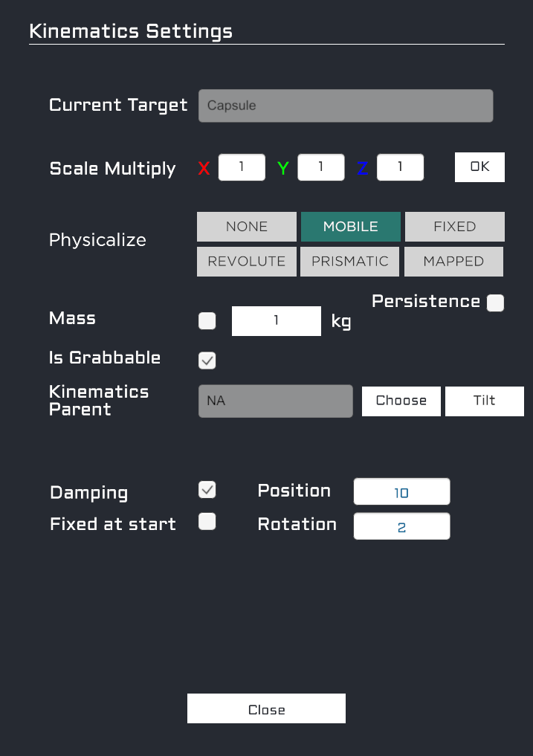Click the Y scale multiply field

[x=321, y=167]
